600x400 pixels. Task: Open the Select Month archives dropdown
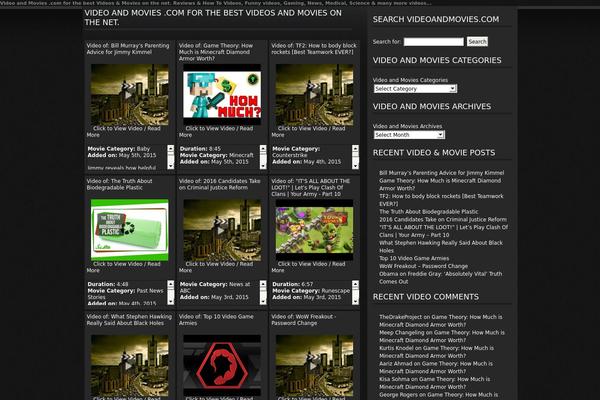(x=409, y=135)
